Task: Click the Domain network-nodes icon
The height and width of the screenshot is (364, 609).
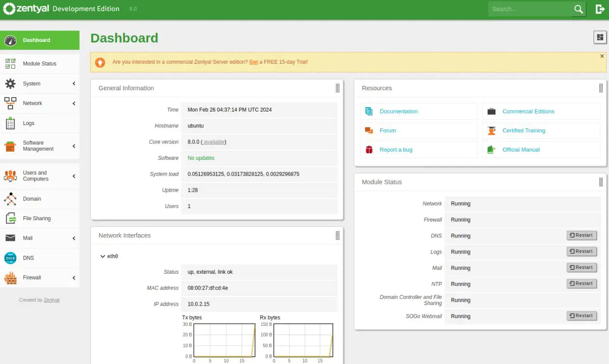Action: [x=10, y=198]
